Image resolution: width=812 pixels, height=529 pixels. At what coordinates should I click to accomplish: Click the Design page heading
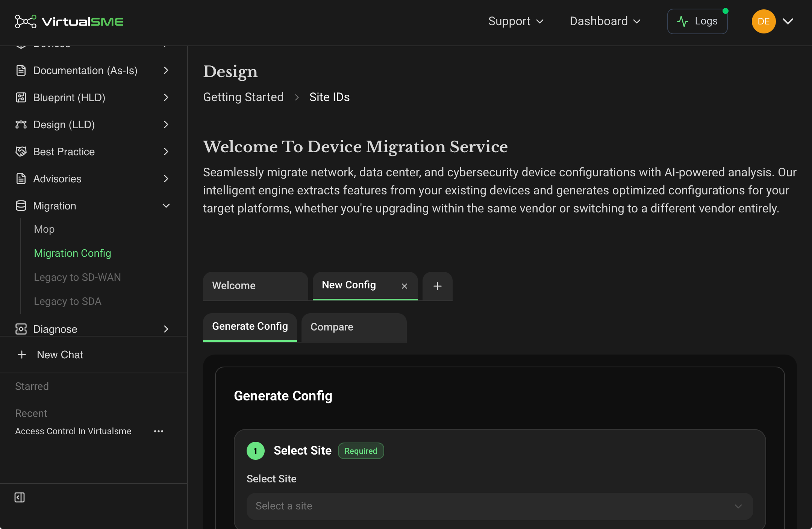[230, 71]
